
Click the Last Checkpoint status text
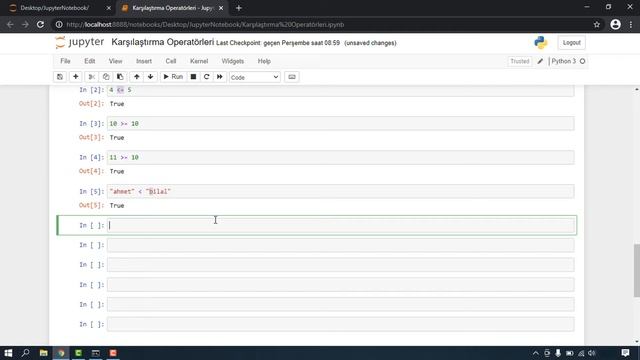278,43
